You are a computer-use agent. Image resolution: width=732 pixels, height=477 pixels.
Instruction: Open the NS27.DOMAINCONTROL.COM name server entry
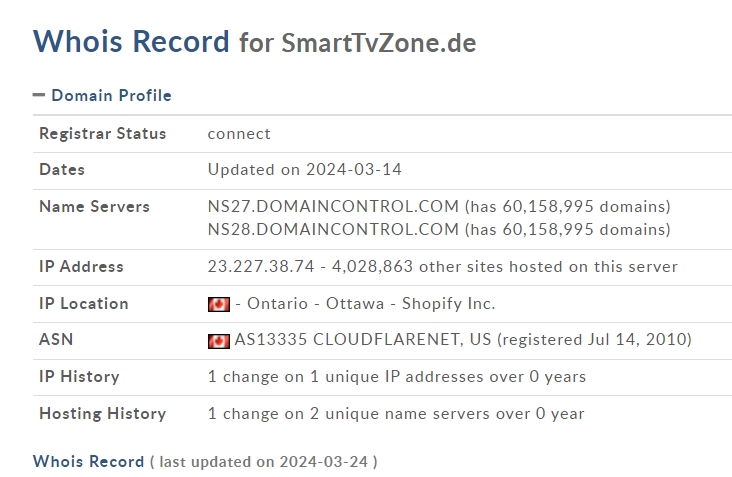(x=333, y=206)
